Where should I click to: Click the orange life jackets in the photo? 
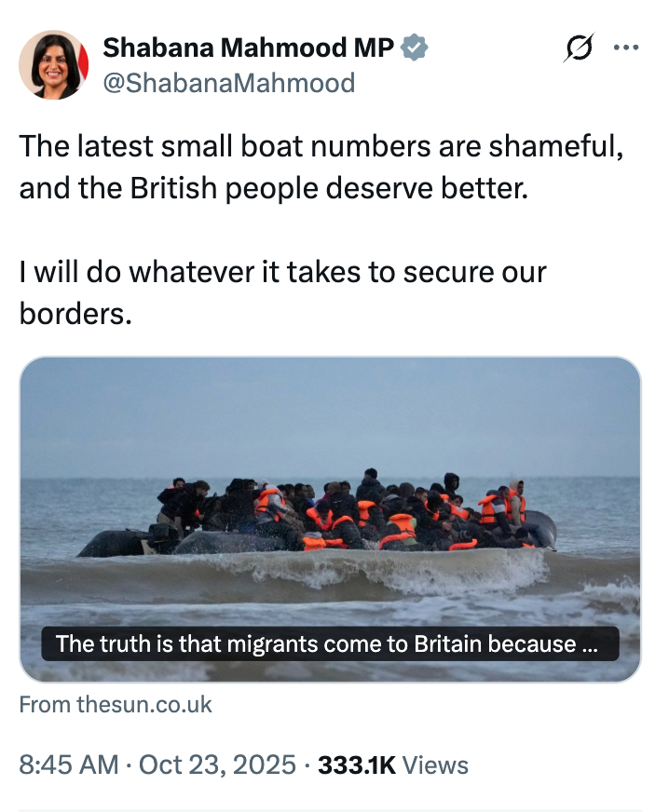[x=401, y=527]
